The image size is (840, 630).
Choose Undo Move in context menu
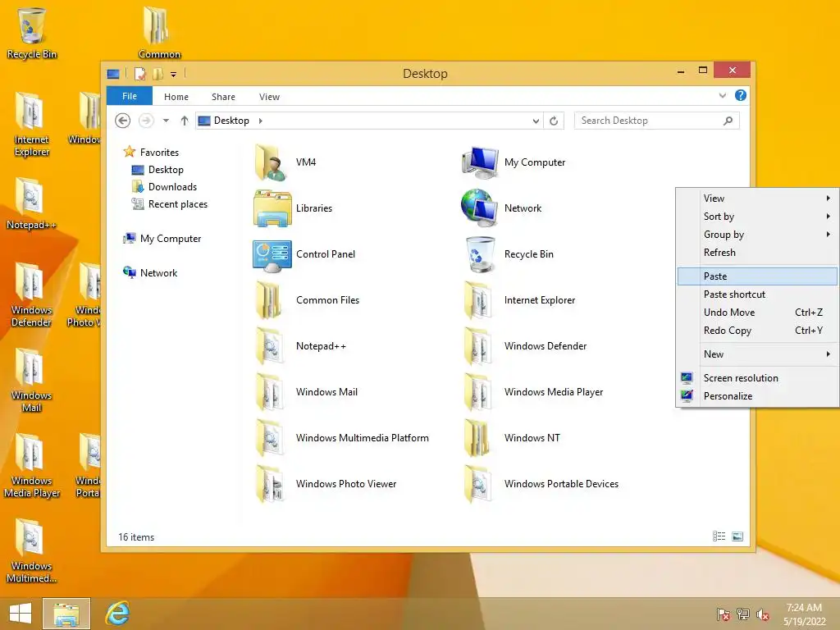[757, 313]
